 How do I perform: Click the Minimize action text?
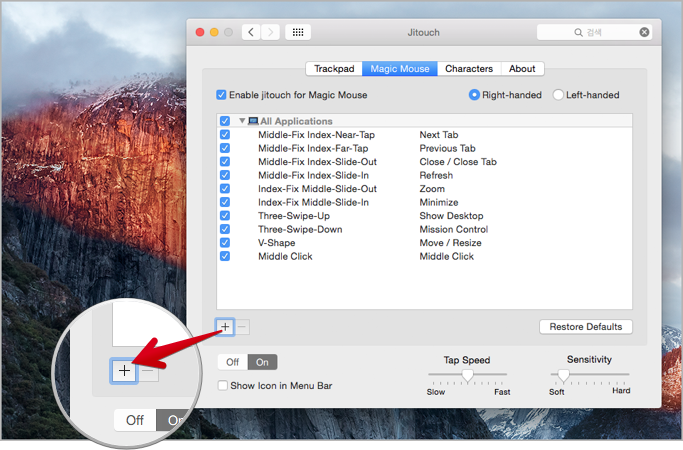(439, 202)
